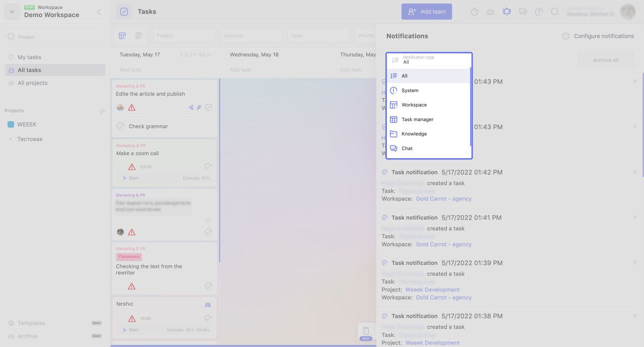This screenshot has width=644, height=347.
Task: Select 'Task manager' notification type
Action: coord(418,119)
